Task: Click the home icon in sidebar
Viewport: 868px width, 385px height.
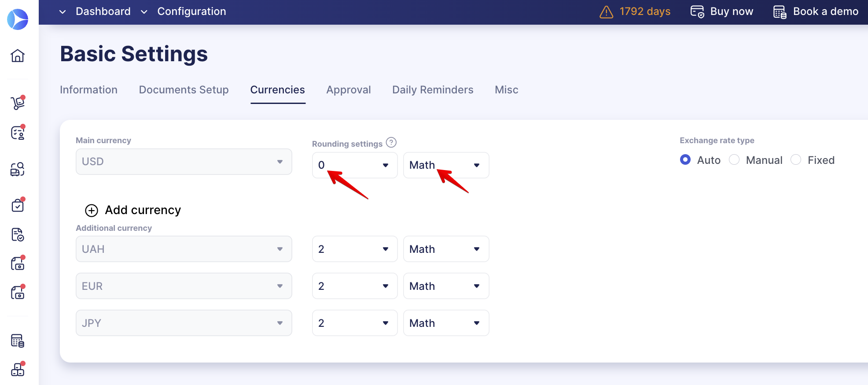Action: coord(18,56)
